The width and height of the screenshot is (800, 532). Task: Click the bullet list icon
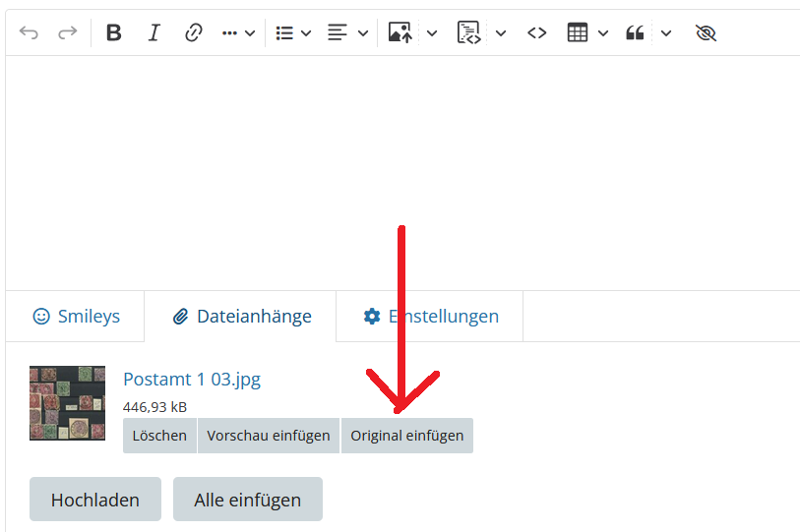coord(285,33)
